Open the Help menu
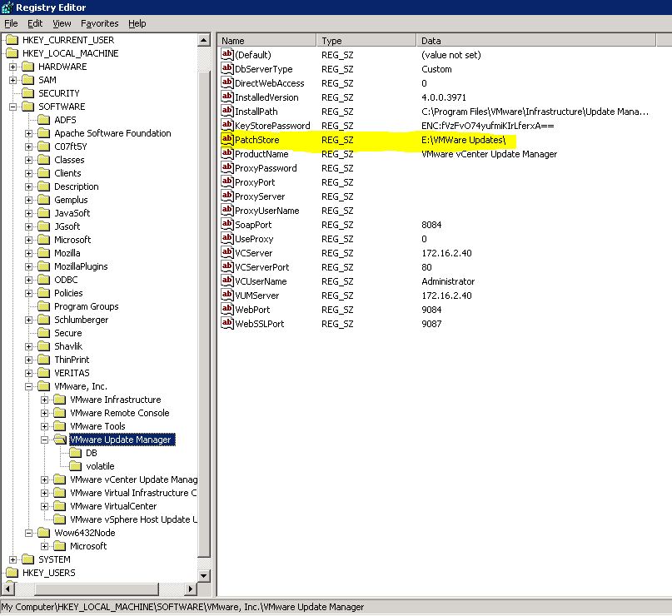Viewport: 672px width, 616px height. click(137, 23)
